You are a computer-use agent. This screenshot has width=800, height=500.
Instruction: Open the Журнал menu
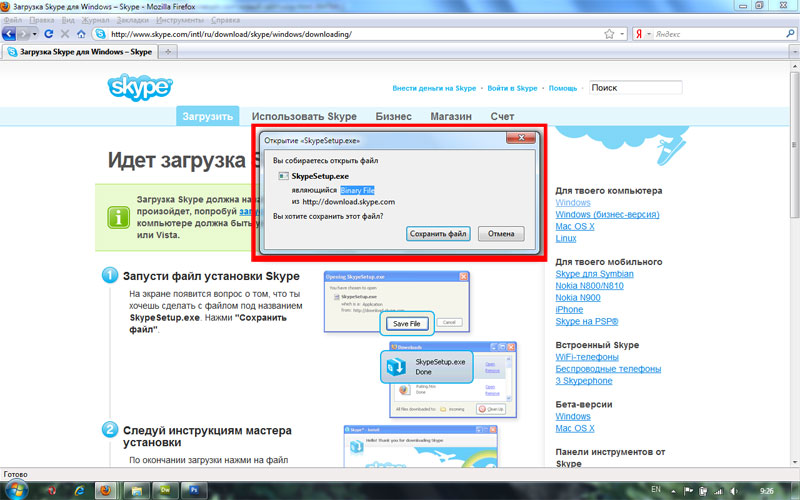coord(95,20)
